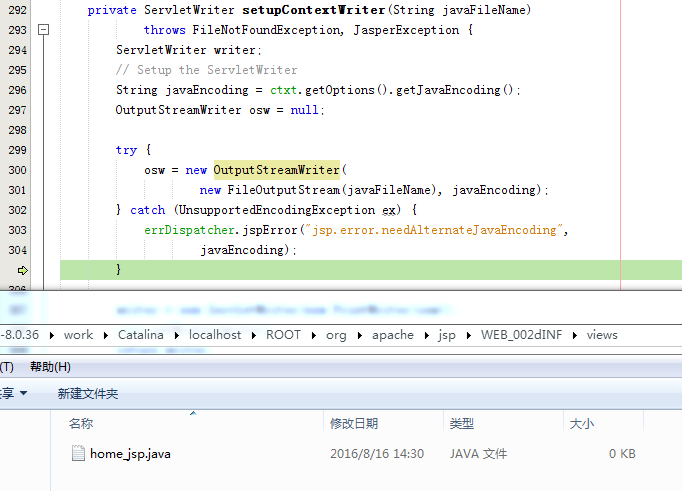Go to the views folder in breadcrumb
This screenshot has width=682, height=491.
tap(602, 335)
